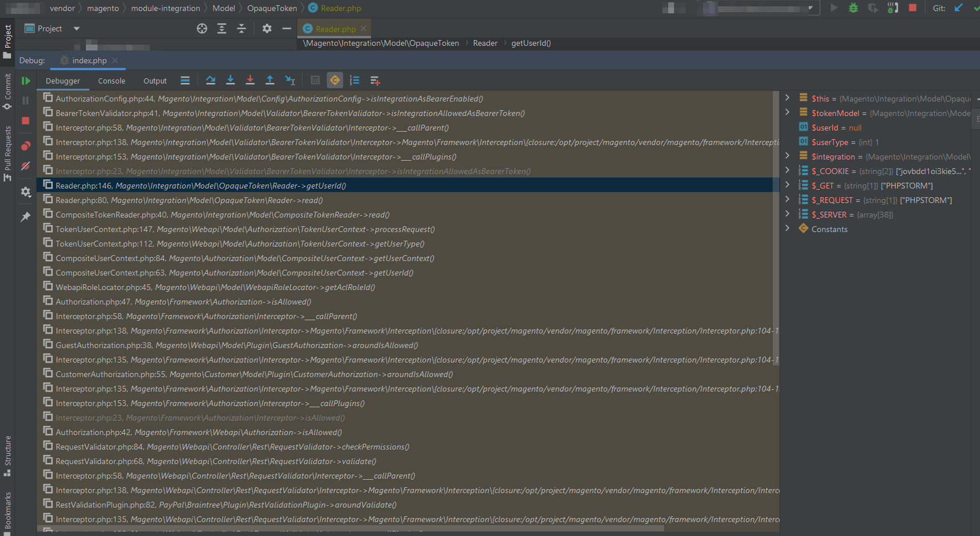
Task: Click the Step Out debugger icon
Action: tap(270, 81)
